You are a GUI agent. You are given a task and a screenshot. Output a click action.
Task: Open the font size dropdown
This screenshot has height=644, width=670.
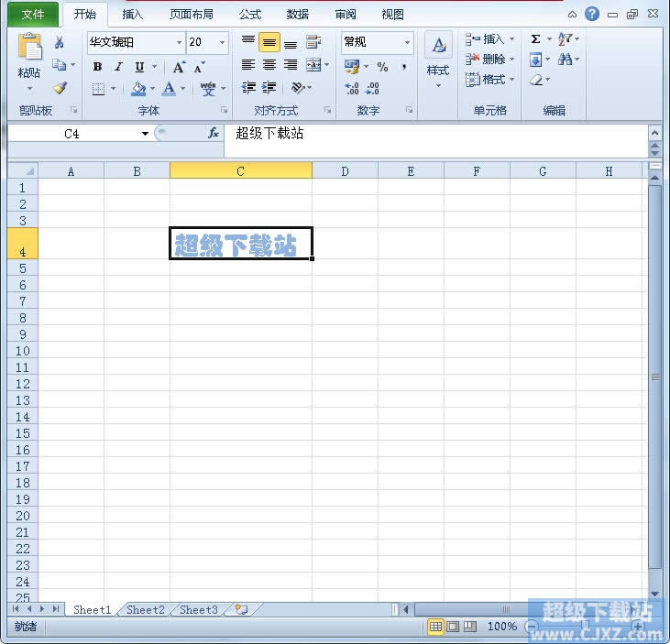222,42
